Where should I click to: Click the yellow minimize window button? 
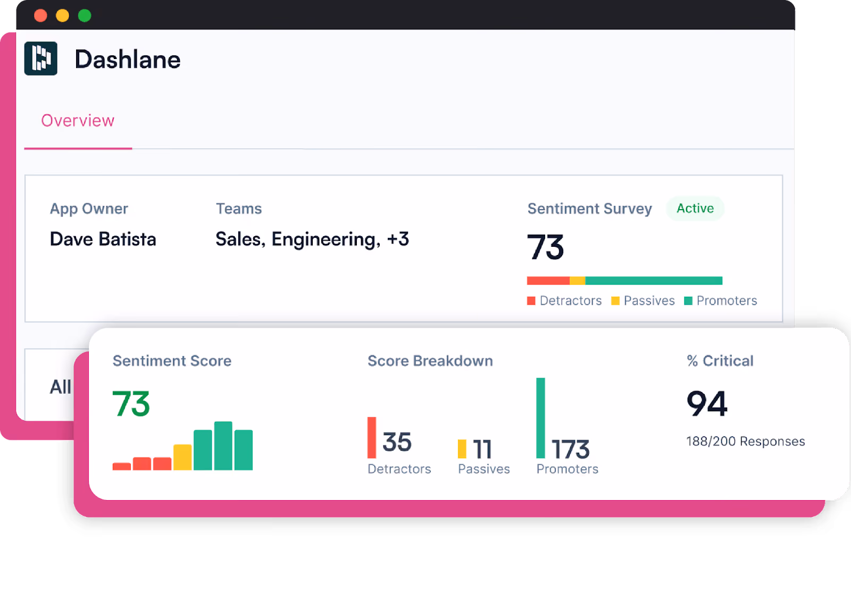coord(62,15)
